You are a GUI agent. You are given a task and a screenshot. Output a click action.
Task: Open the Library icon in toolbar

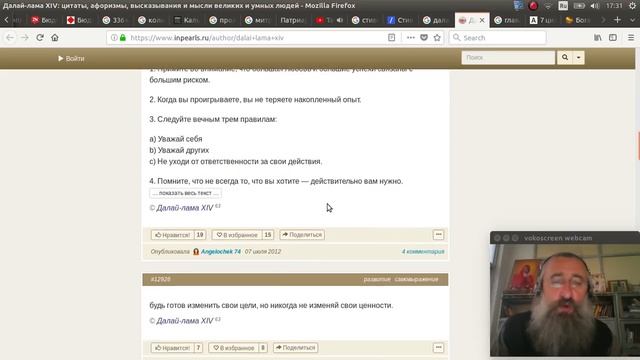click(598, 38)
